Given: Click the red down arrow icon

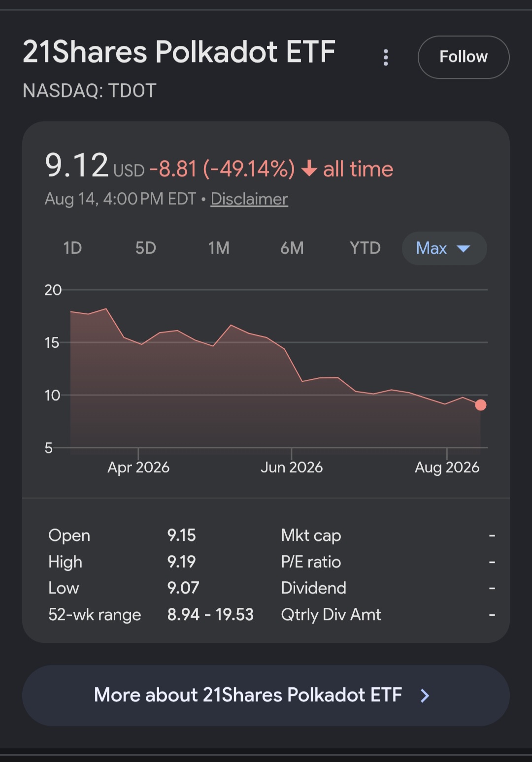Looking at the screenshot, I should [309, 168].
